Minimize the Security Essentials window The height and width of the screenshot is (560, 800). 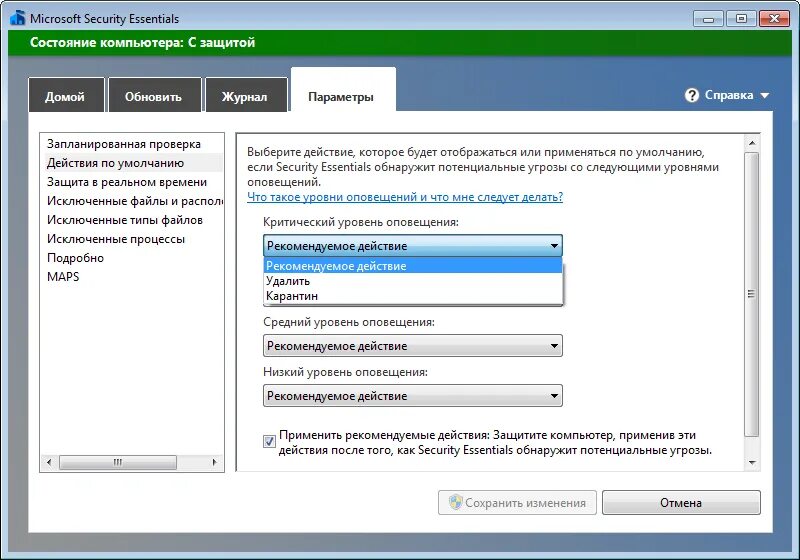click(x=708, y=19)
